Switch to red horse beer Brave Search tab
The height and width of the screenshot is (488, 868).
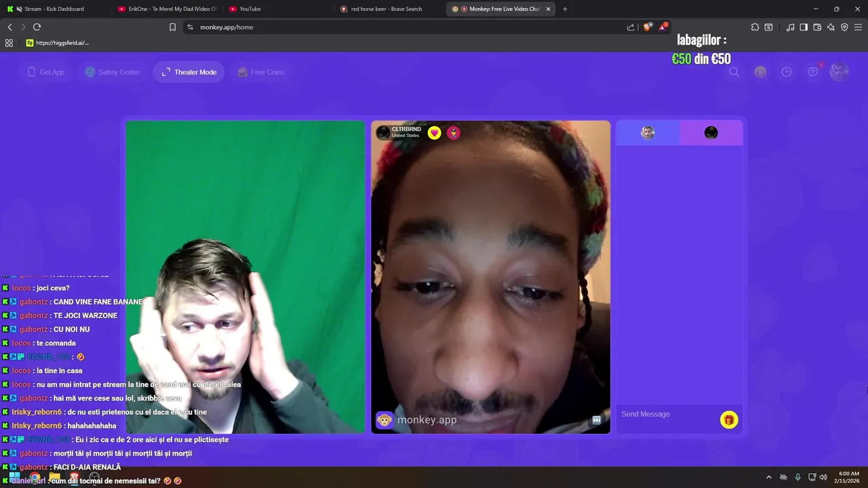(x=390, y=9)
